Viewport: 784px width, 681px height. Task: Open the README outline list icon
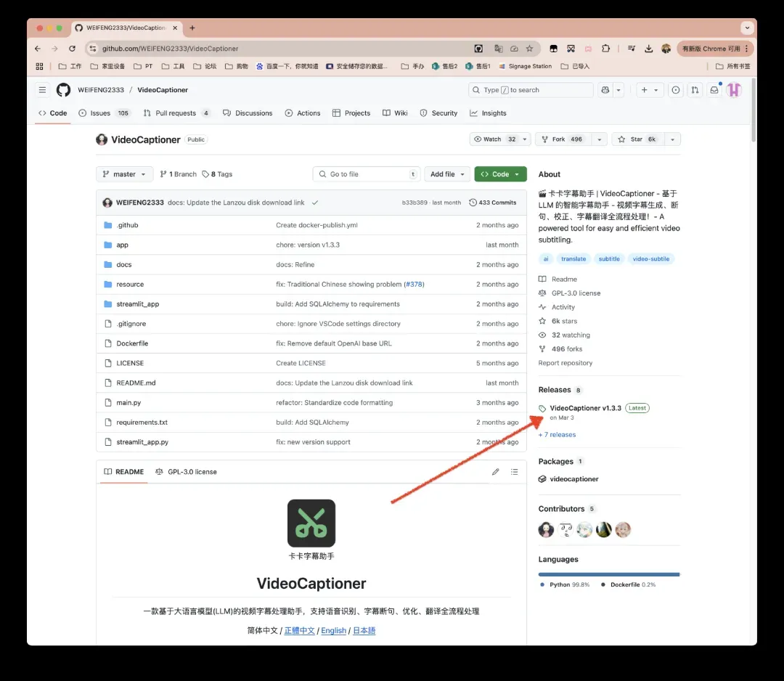pyautogui.click(x=514, y=472)
